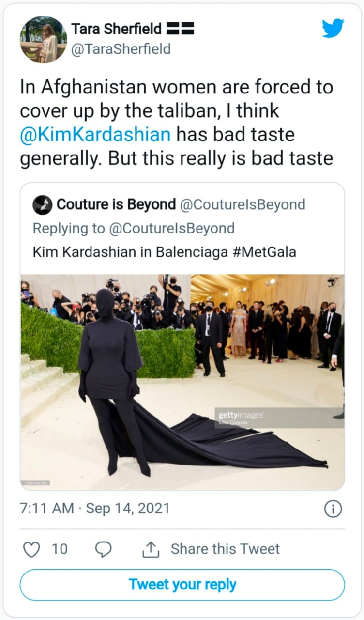The image size is (364, 620).
Task: Open the tweet info circle icon
Action: coord(333,509)
